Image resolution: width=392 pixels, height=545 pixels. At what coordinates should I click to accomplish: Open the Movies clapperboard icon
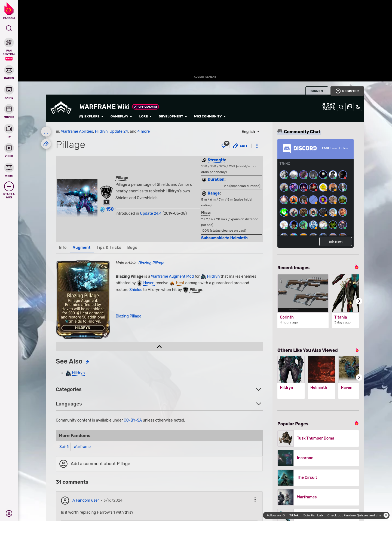click(9, 109)
